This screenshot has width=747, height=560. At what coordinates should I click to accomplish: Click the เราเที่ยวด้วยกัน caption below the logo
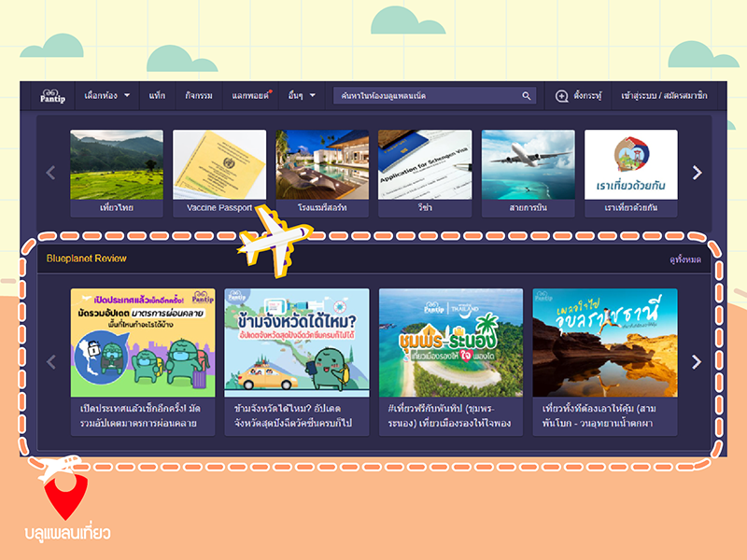[x=631, y=207]
